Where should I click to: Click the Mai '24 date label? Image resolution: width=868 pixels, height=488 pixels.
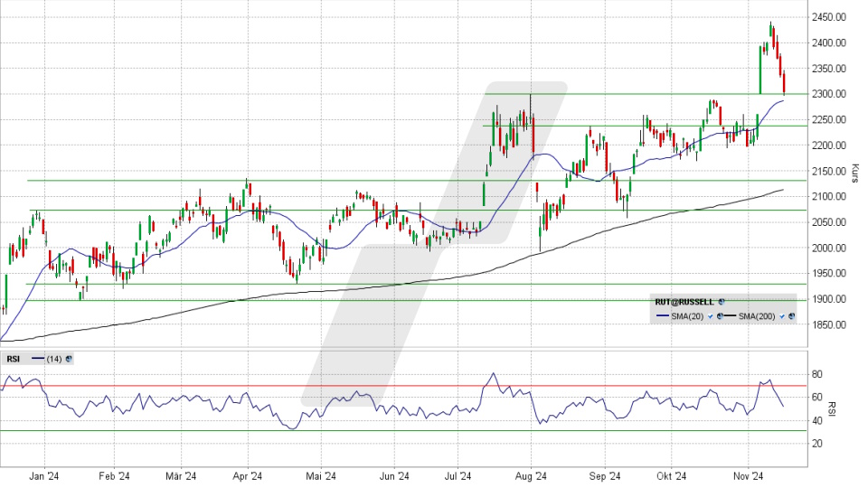click(321, 476)
